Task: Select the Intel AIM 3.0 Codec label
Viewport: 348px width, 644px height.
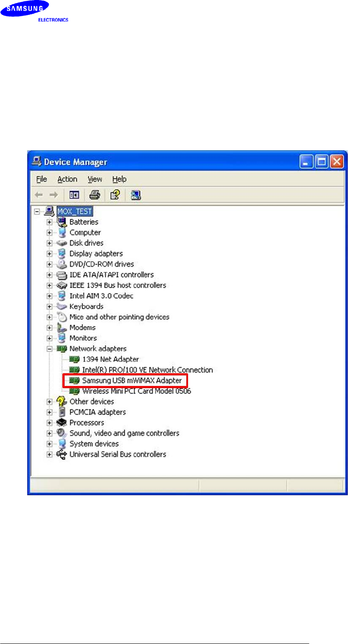Action: pos(101,296)
